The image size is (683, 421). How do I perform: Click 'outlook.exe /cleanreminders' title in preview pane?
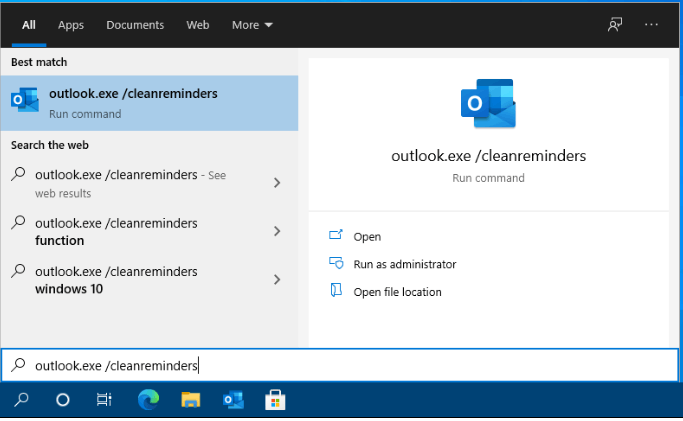488,156
